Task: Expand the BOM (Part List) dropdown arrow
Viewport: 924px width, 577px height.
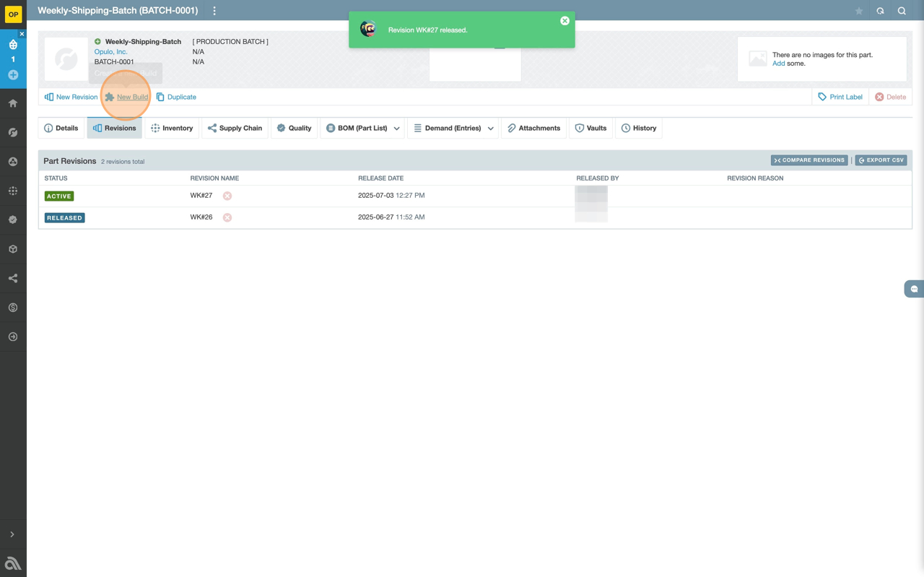Action: click(397, 129)
